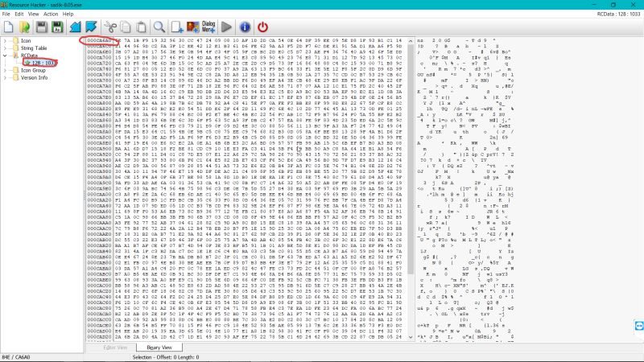Click the hex view scroll up arrow

(411, 41)
